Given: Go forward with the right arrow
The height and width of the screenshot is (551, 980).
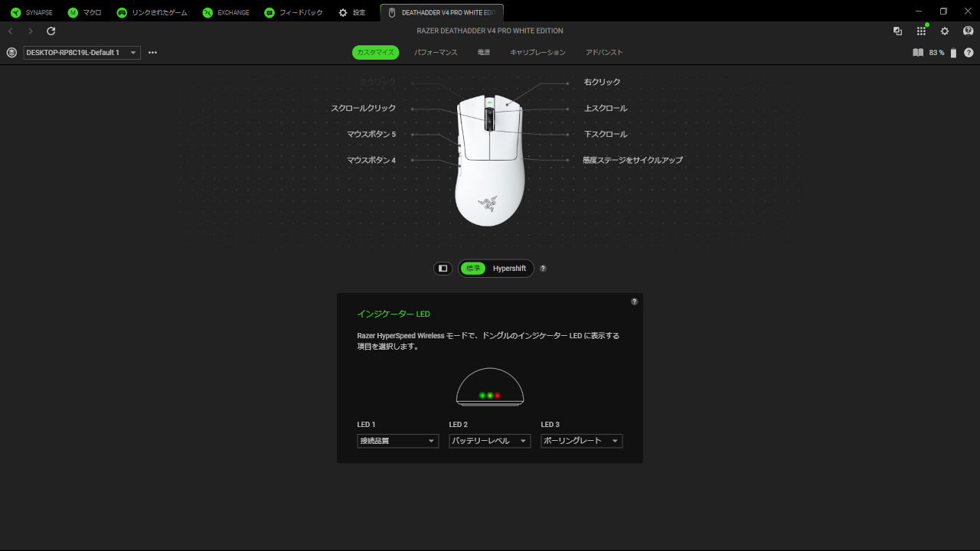Looking at the screenshot, I should (31, 31).
